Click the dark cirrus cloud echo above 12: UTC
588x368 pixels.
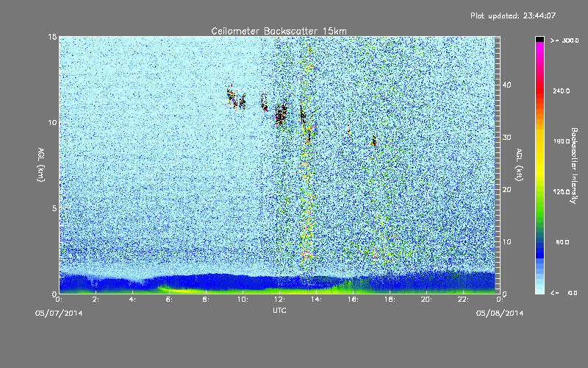coord(281,113)
